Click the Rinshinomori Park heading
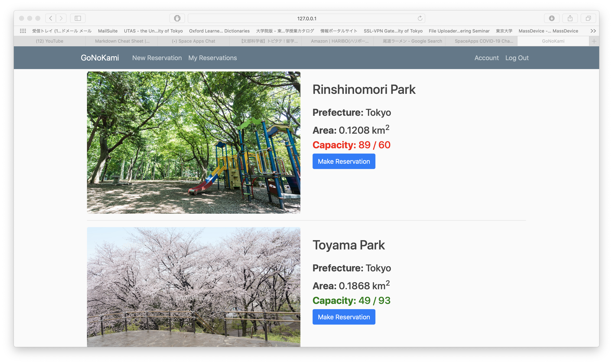This screenshot has height=364, width=613. tap(364, 90)
